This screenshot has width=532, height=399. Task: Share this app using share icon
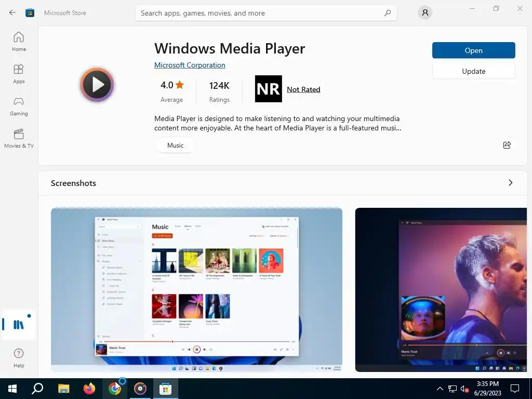tap(507, 145)
